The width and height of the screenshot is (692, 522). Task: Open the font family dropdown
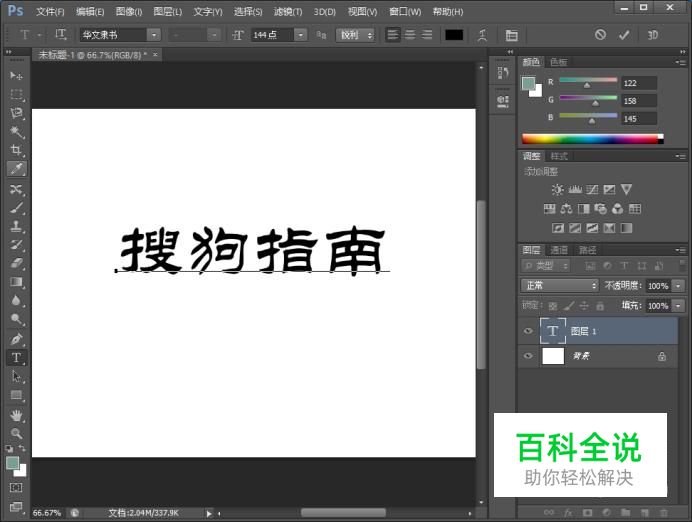[154, 35]
